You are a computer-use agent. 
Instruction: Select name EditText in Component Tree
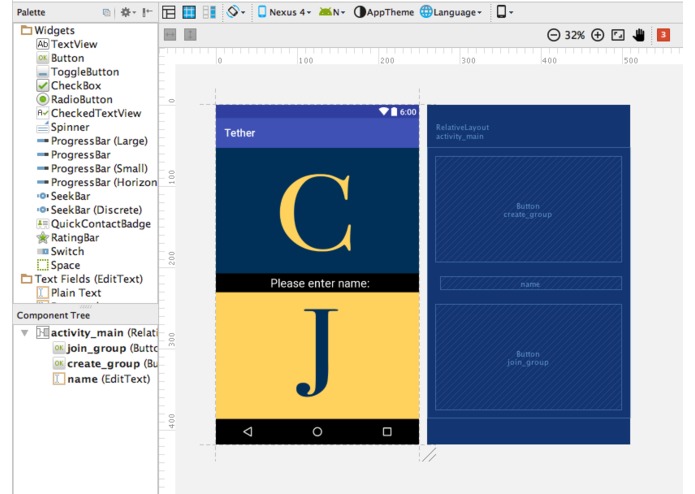coord(102,379)
